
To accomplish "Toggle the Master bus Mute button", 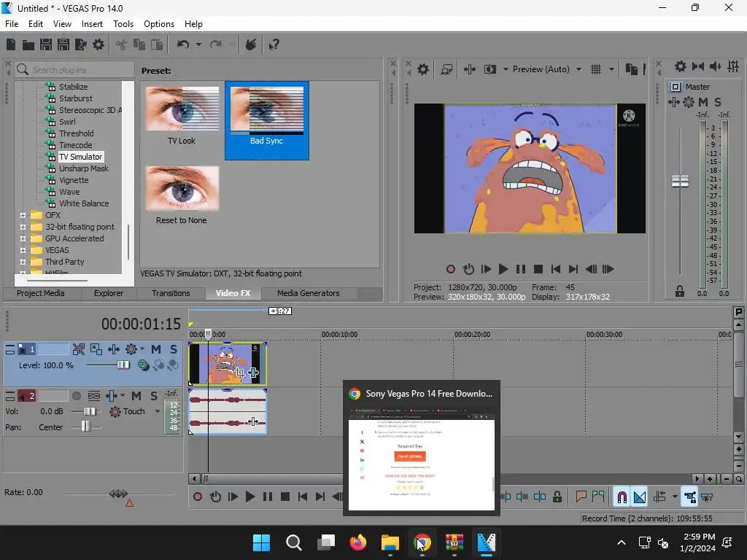I will pyautogui.click(x=703, y=102).
